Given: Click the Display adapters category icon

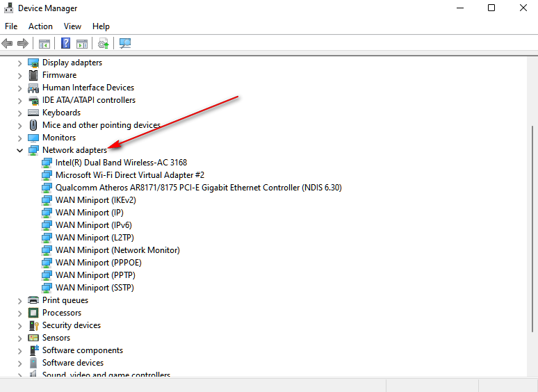Looking at the screenshot, I should pyautogui.click(x=33, y=63).
